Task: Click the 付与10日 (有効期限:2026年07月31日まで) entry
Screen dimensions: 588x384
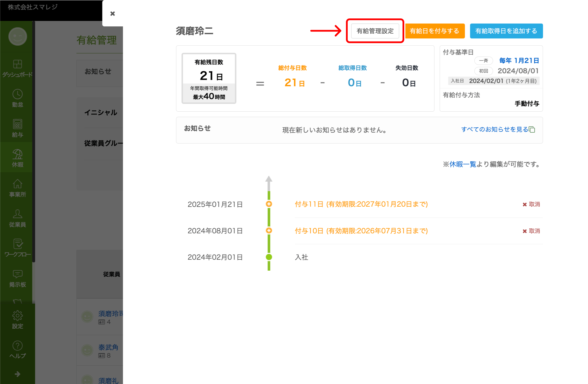Action: tap(361, 231)
